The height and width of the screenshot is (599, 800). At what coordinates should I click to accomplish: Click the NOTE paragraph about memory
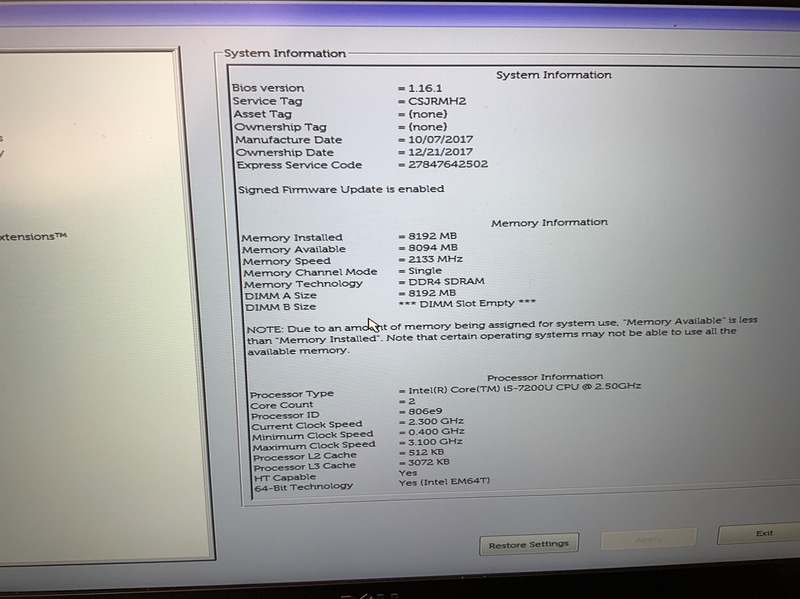click(502, 336)
